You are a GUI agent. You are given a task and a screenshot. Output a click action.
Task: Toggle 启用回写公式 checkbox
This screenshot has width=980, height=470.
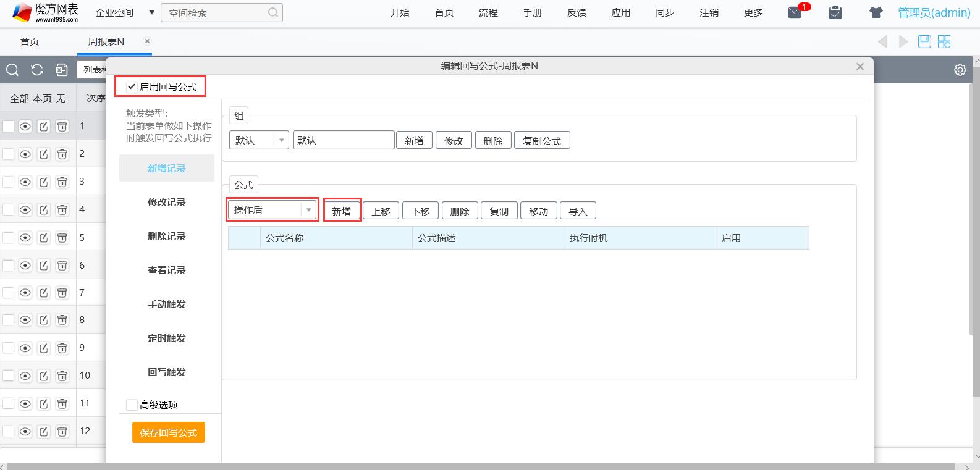click(x=131, y=87)
